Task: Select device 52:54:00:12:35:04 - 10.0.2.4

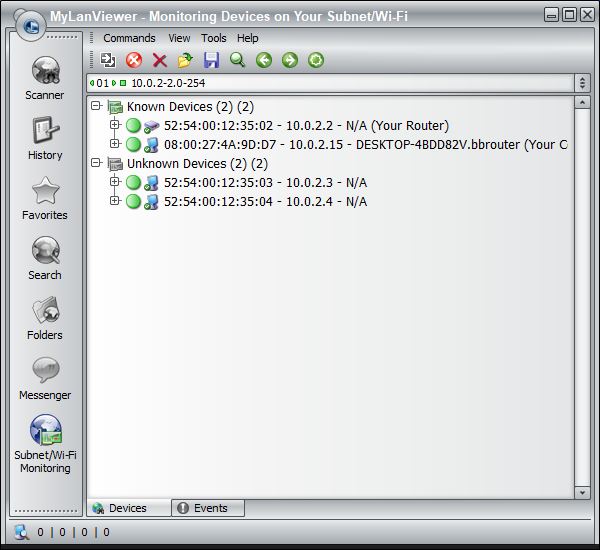Action: pos(265,202)
